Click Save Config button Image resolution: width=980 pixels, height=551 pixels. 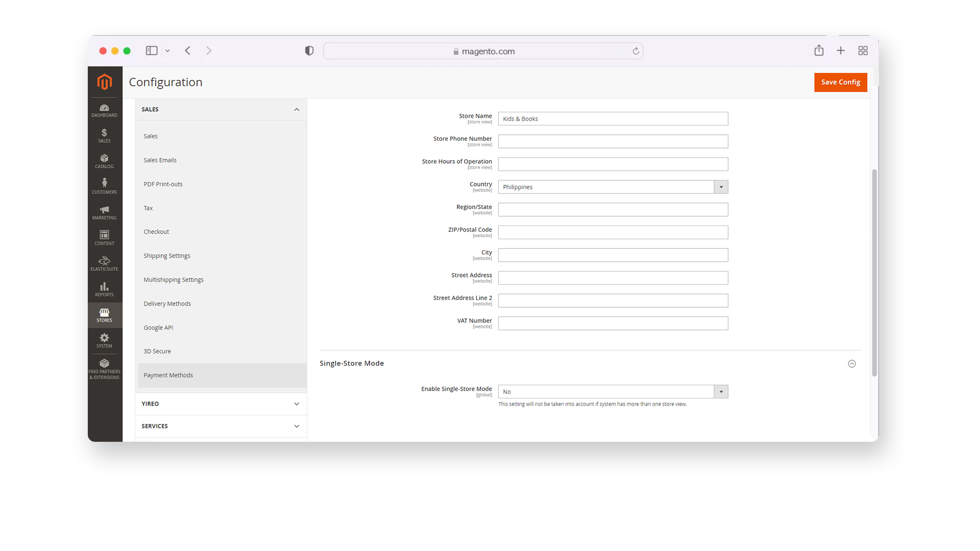point(841,82)
